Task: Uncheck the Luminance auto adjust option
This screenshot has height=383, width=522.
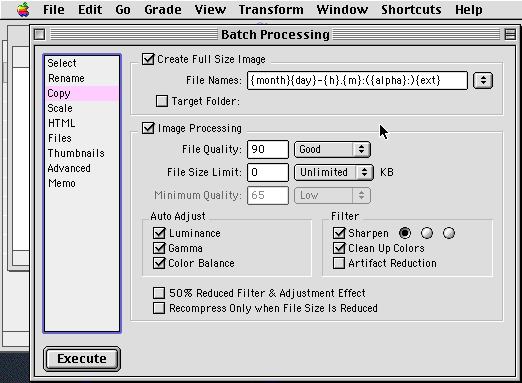Action: pyautogui.click(x=159, y=233)
